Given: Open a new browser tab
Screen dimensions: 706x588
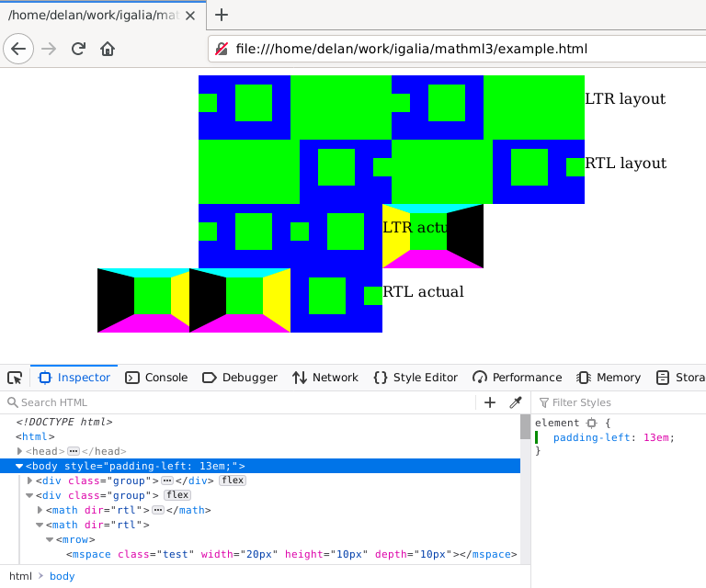Looking at the screenshot, I should point(221,14).
